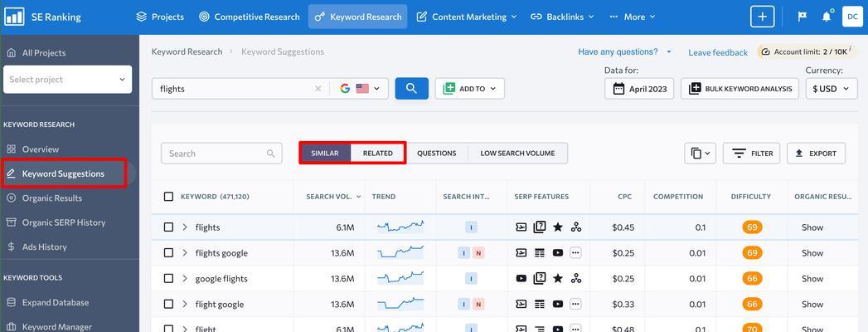Check the google flights row checkbox
The width and height of the screenshot is (868, 332).
coord(169,278)
